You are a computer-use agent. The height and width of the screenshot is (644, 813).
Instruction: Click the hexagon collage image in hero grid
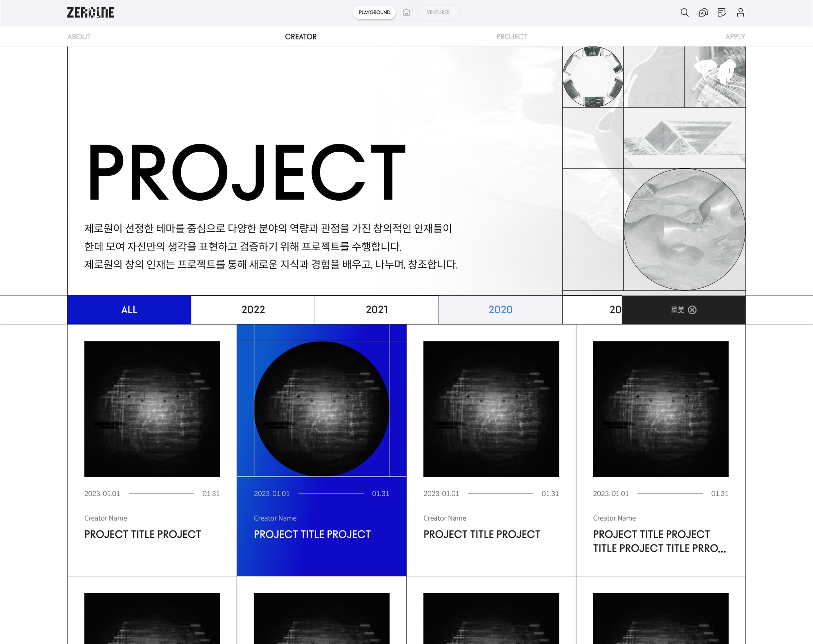coord(593,77)
